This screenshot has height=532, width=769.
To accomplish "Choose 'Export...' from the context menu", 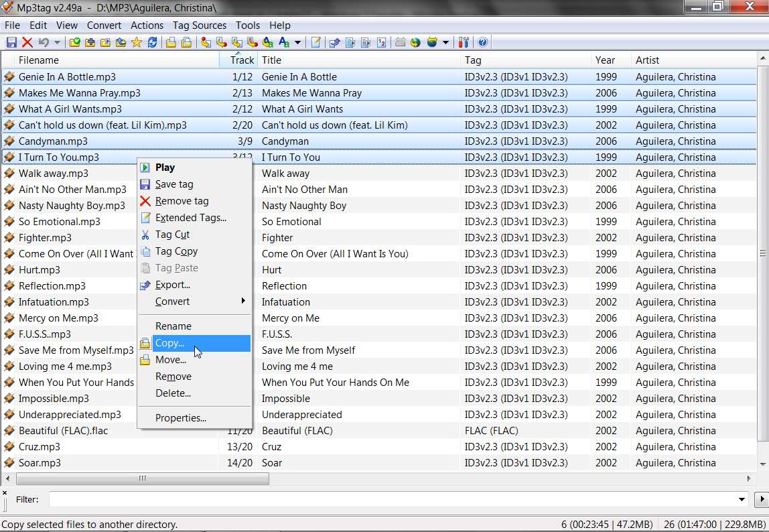I will [195, 285].
